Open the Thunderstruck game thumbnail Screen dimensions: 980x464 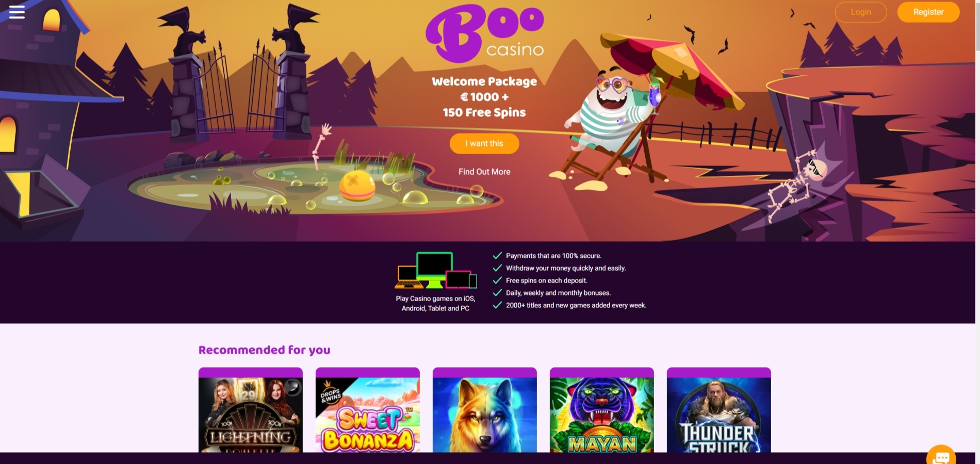(719, 410)
